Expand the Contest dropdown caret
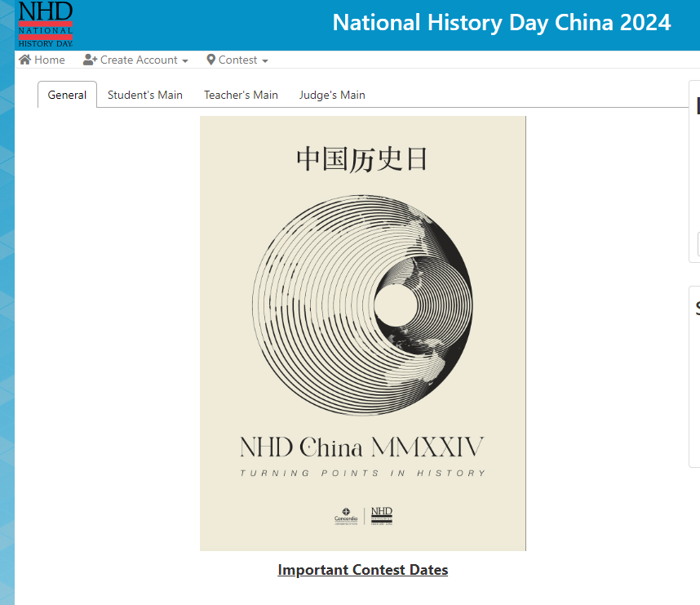700x605 pixels. 265,60
